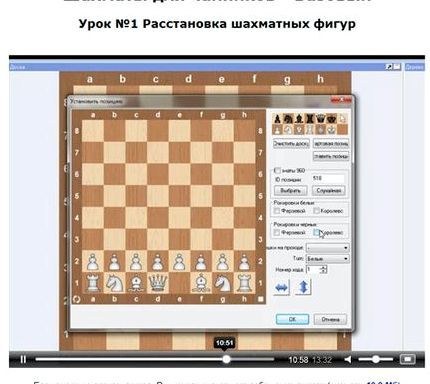The height and width of the screenshot is (384, 430).
Task: Click the white rook on a1
Action: (x=93, y=283)
